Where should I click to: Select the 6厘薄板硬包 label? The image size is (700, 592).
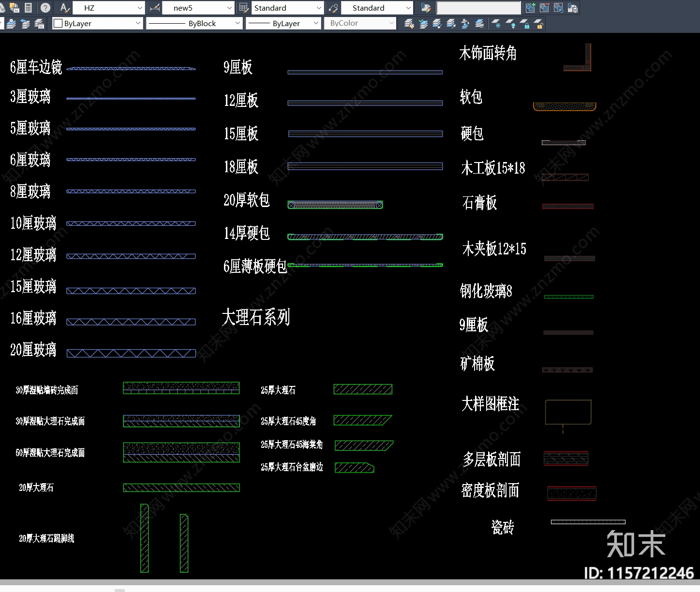255,266
